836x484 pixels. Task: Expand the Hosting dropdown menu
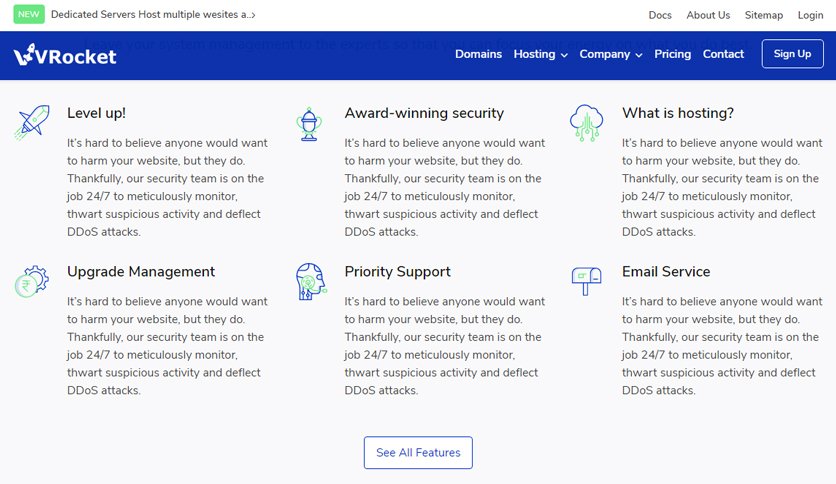[540, 54]
